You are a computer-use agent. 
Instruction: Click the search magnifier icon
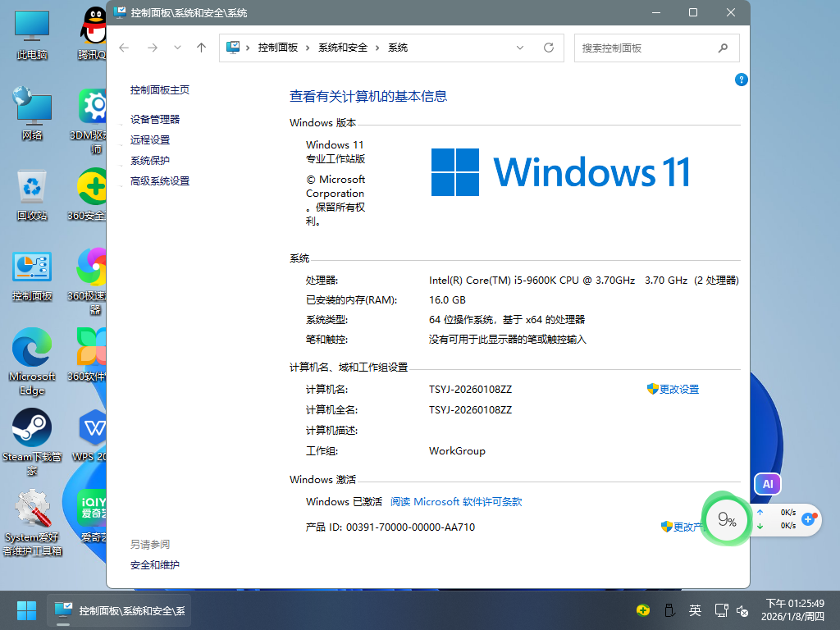coord(723,48)
